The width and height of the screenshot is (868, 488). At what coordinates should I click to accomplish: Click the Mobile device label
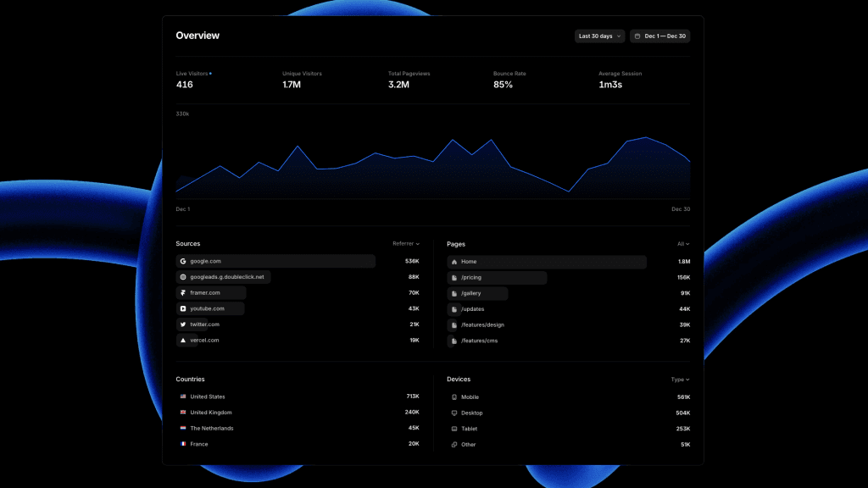click(470, 397)
